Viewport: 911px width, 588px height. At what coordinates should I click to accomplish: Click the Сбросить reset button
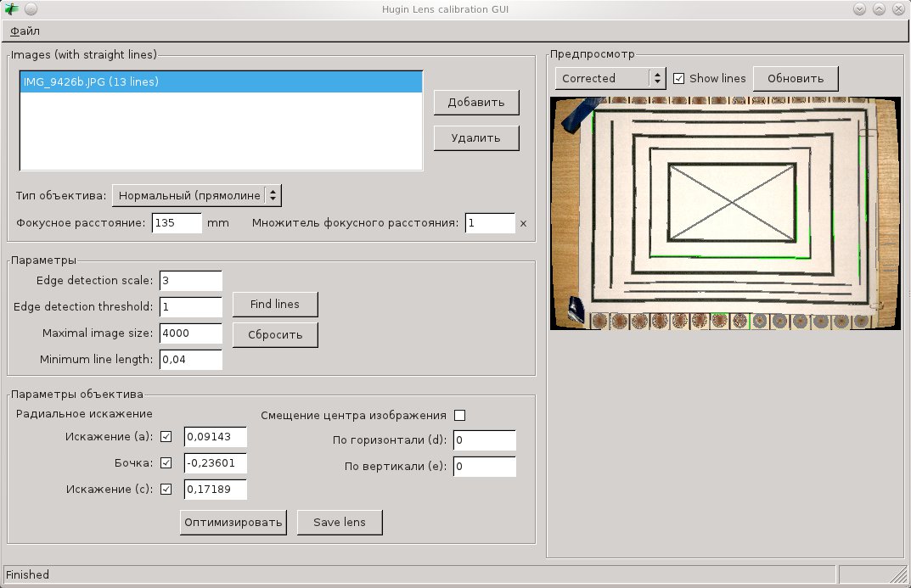coord(274,334)
